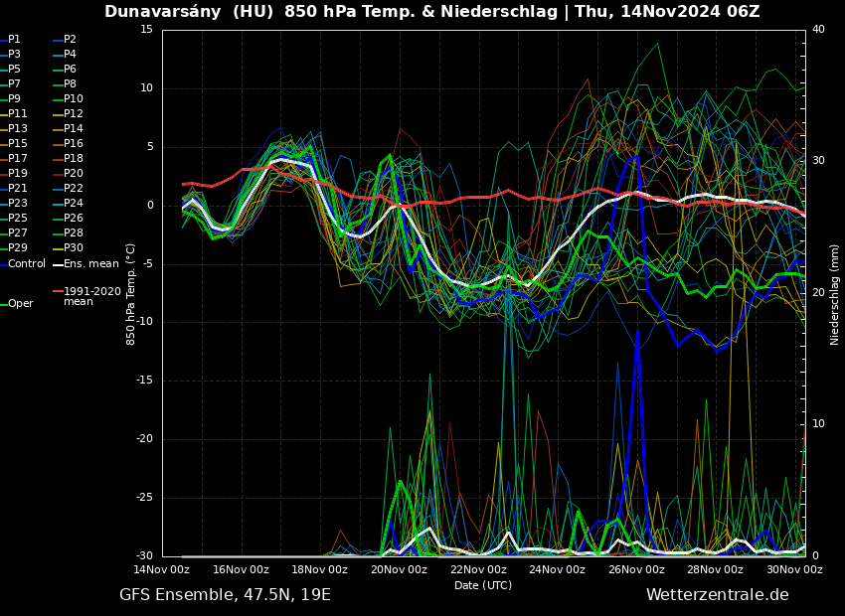Click the 20Nov 00z date tick
This screenshot has height=616, width=845.
click(399, 570)
